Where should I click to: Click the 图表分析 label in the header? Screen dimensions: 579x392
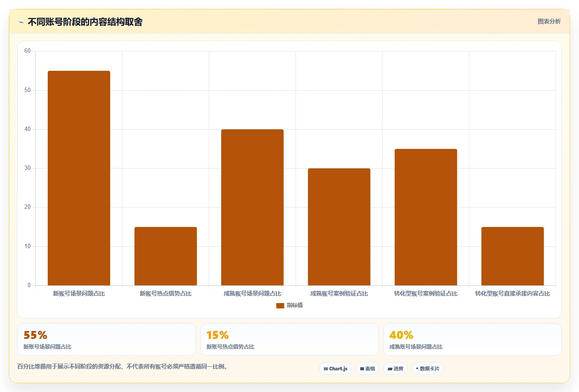(x=549, y=21)
